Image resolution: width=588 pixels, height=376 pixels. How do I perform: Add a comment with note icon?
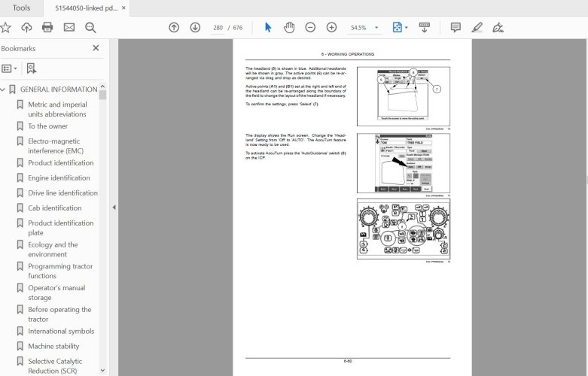click(455, 28)
